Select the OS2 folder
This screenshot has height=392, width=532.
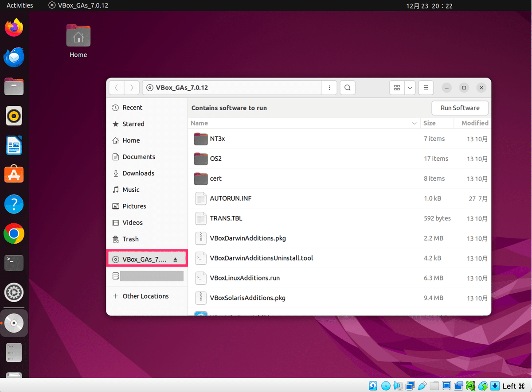340,159
